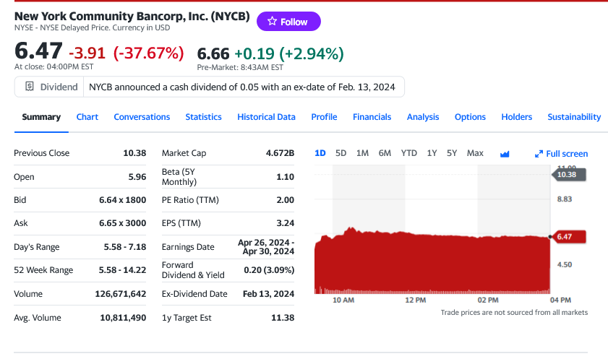Open the Chart tab
This screenshot has width=608, height=364.
[x=87, y=117]
